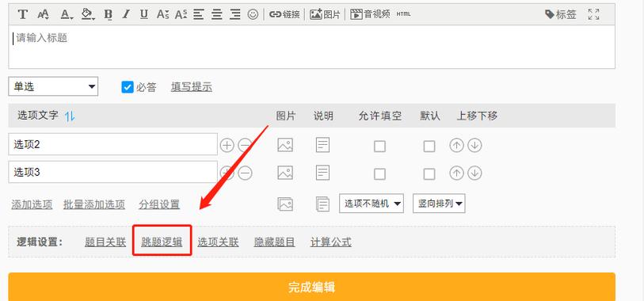Switch to HTML source mode

point(404,14)
